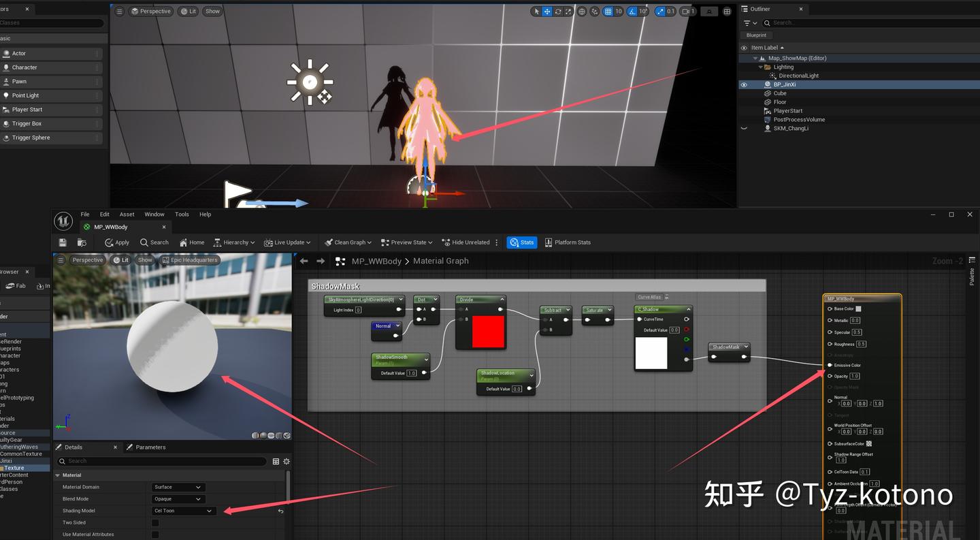Collapse the Lighting group in the Outliner
Viewport: 980px width, 540px height.
coord(760,67)
